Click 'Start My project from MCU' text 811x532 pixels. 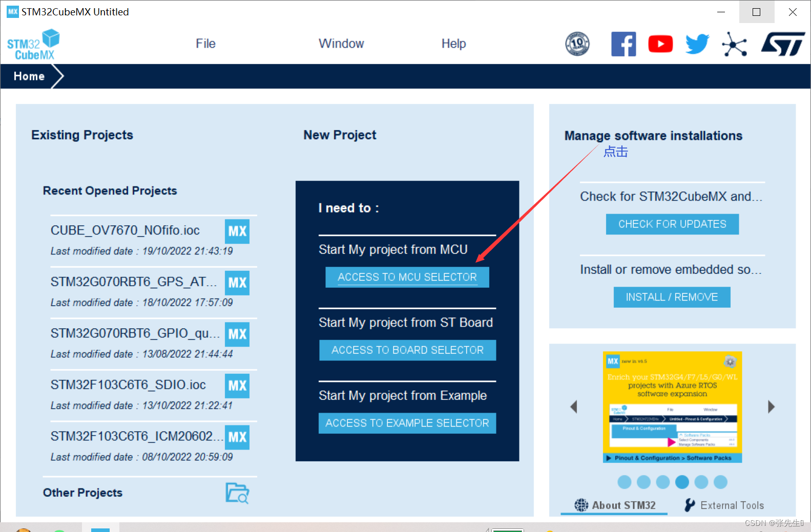pos(393,249)
